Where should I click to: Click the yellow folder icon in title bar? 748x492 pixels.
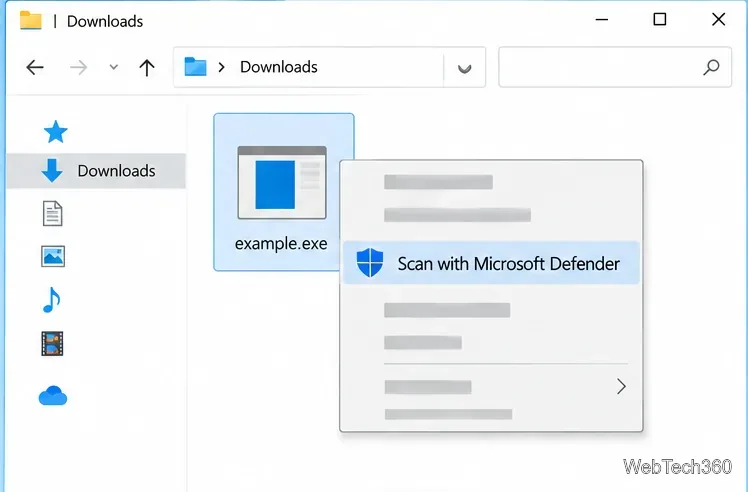pyautogui.click(x=31, y=21)
